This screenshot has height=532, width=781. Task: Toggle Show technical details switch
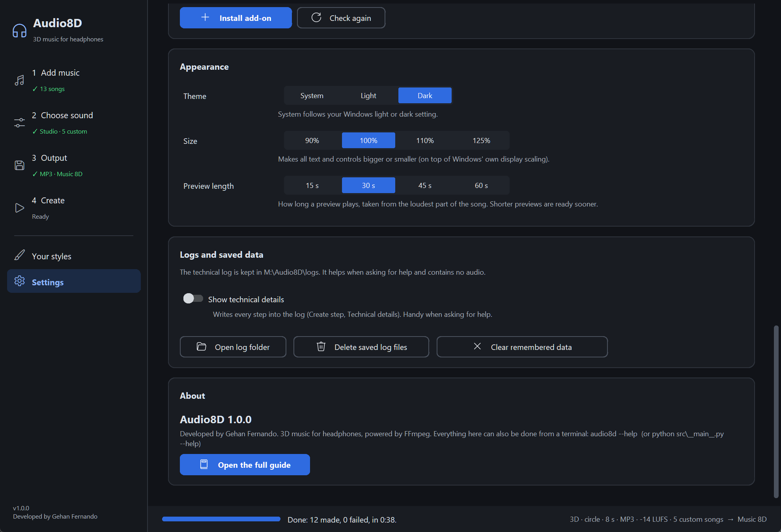point(193,299)
